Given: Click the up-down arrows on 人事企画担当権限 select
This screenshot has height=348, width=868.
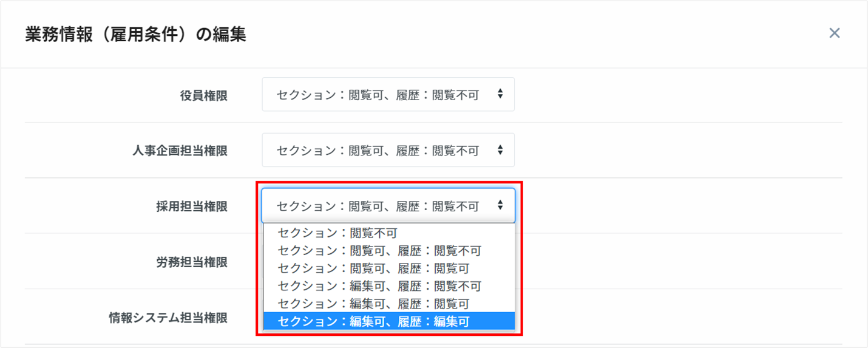Looking at the screenshot, I should tap(500, 150).
